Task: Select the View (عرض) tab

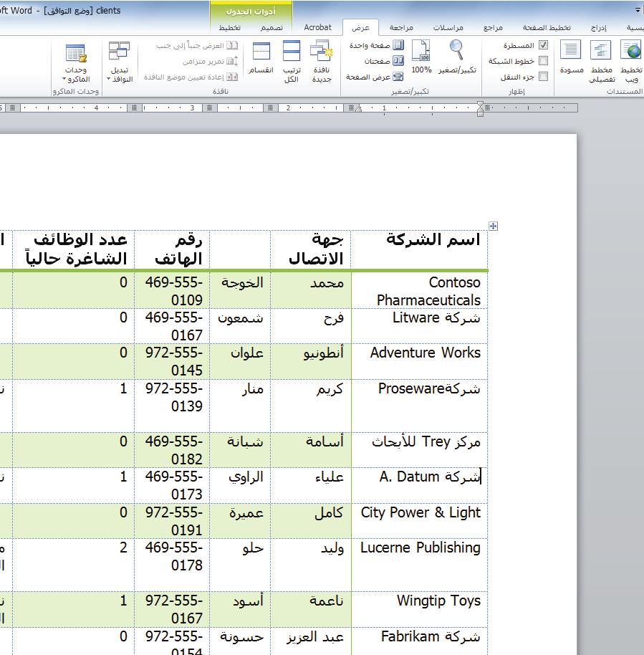Action: [360, 27]
